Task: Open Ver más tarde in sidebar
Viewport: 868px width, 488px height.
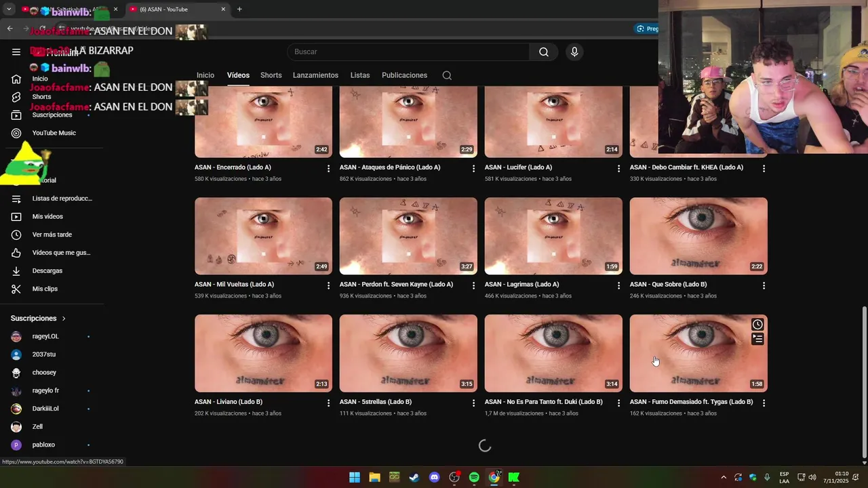Action: coord(52,235)
